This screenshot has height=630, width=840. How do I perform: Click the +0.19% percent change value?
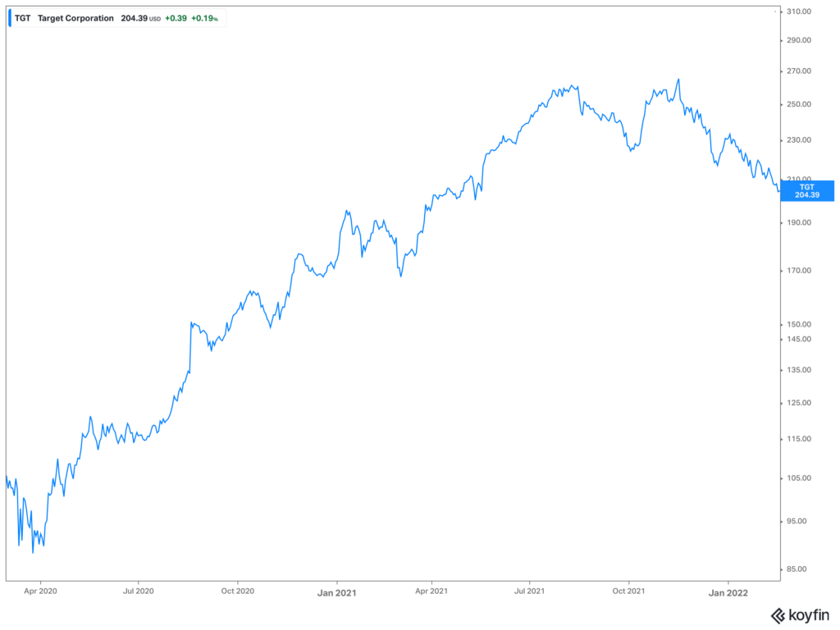[204, 18]
